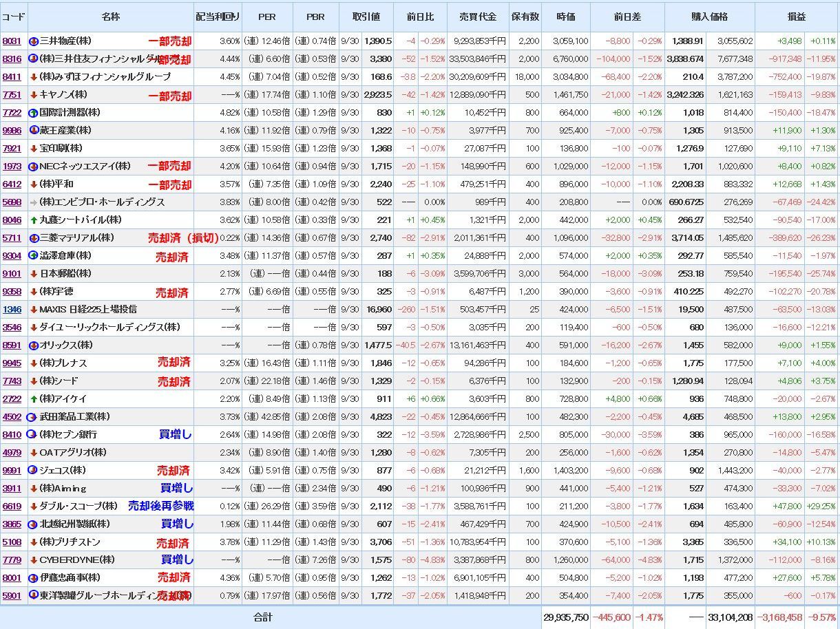Screen dimensions: 840x629
Task: Click the gray flat arrow beside エンビプロ・ホールディングス
Action: 33,202
